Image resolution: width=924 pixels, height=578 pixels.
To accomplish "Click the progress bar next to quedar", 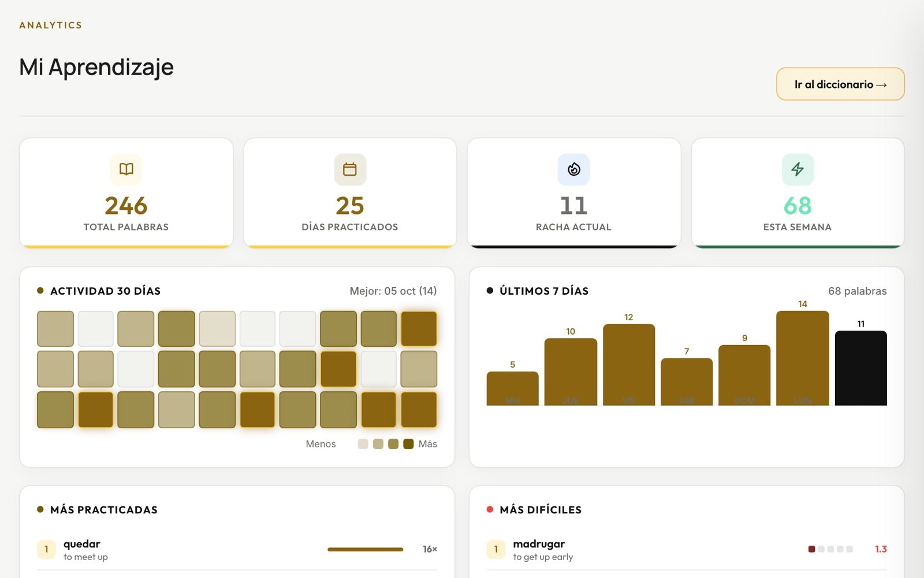I will [x=365, y=549].
